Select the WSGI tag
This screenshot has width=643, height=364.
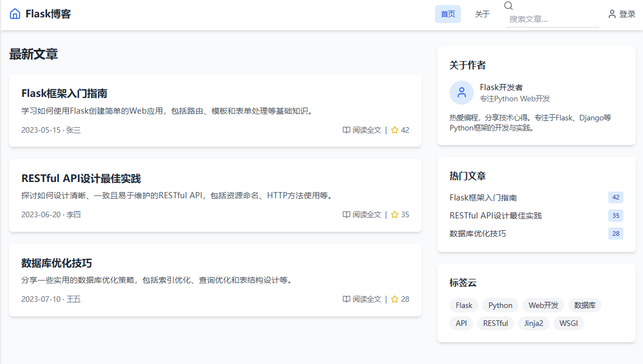pos(568,324)
